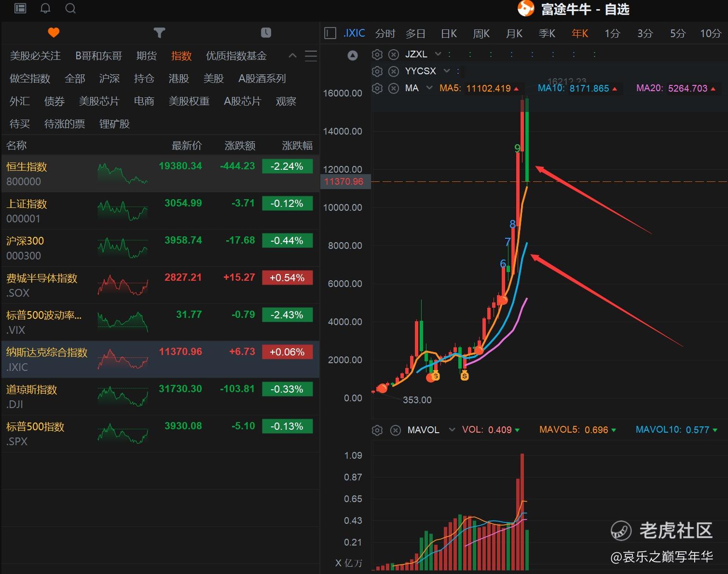
Task: Click the MA5 value 11102.419
Action: (488, 88)
